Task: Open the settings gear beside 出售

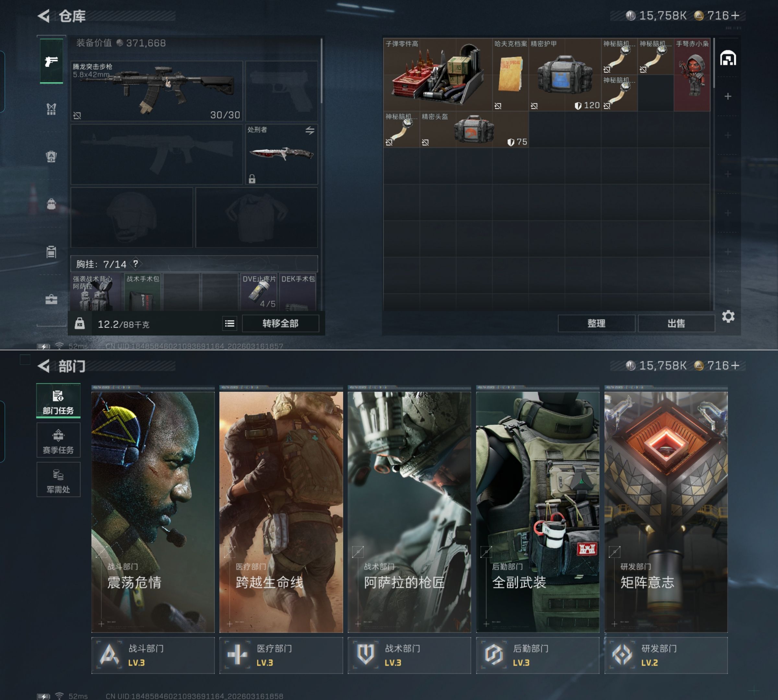Action: click(728, 317)
